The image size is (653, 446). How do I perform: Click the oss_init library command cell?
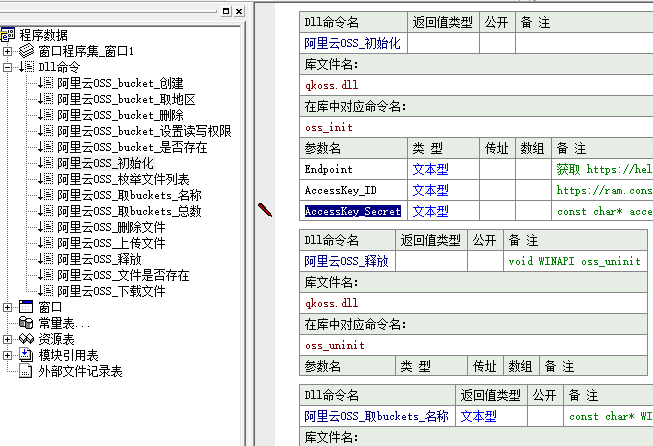click(x=476, y=127)
